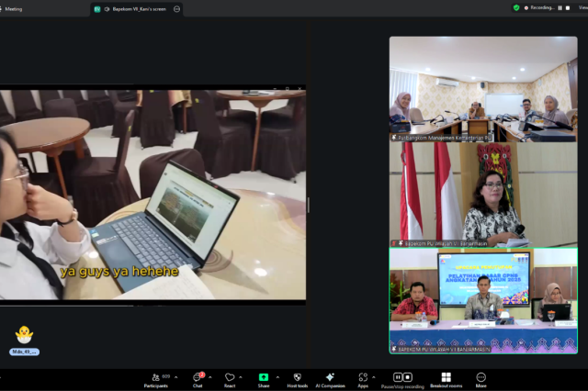Expand the Chat options arrow
Viewport: 588px width, 391px height.
coord(211,376)
